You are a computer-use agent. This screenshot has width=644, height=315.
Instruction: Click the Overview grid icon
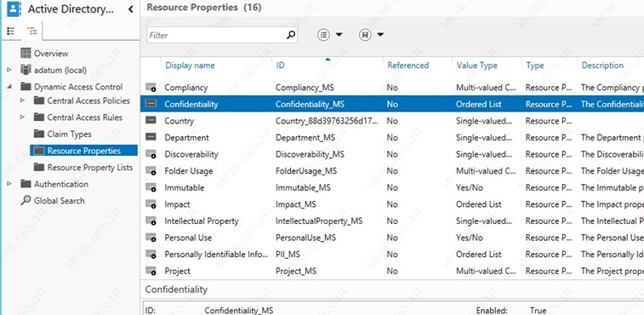26,54
